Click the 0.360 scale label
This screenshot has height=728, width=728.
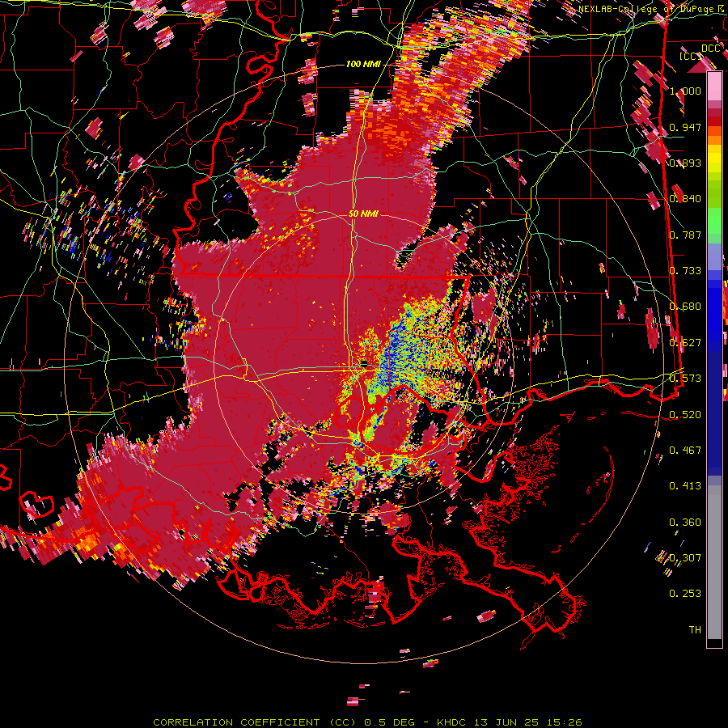[x=685, y=523]
